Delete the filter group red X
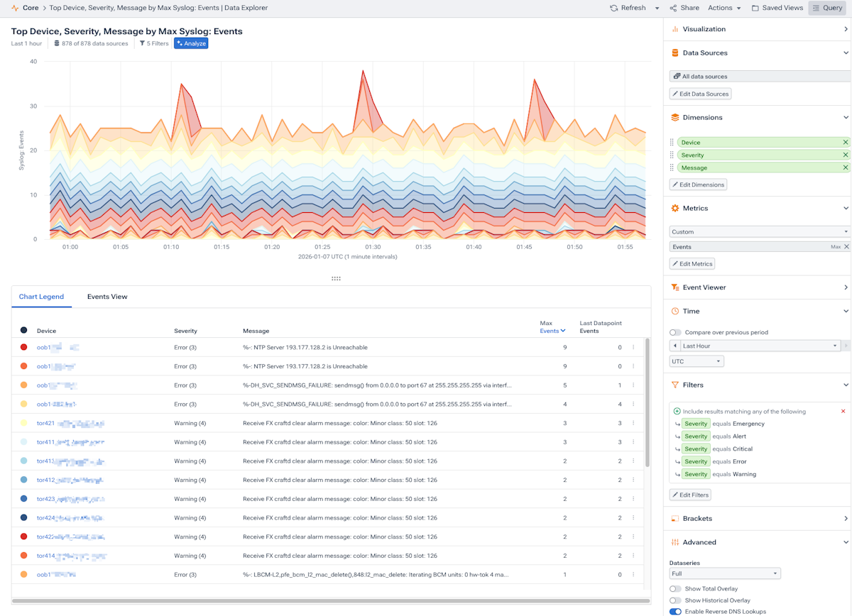The height and width of the screenshot is (616, 852). point(843,411)
